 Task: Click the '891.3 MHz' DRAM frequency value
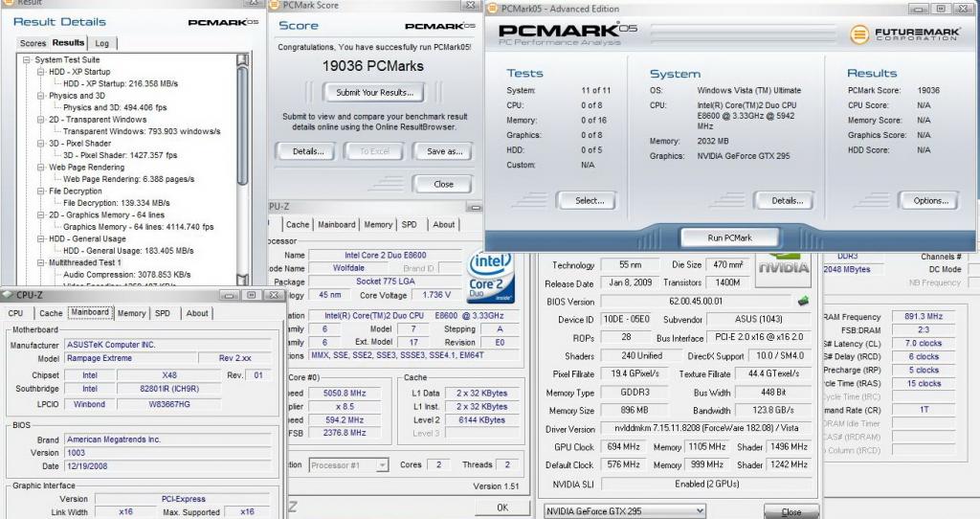tap(924, 316)
